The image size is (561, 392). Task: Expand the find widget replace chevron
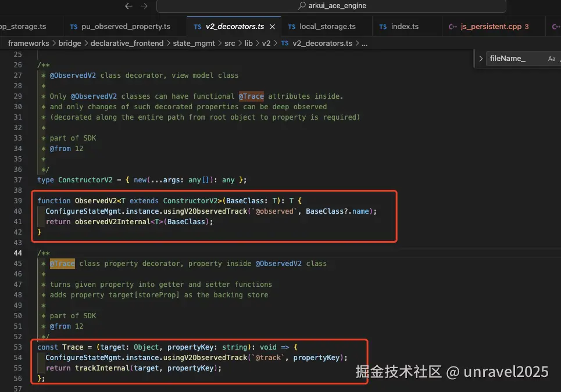481,59
